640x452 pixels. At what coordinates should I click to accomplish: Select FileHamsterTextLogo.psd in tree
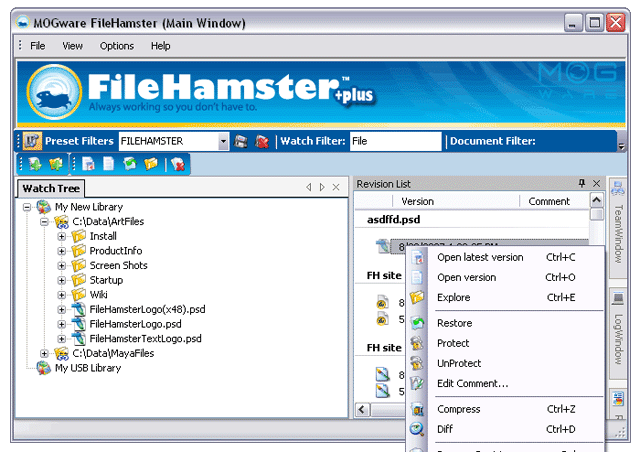pos(145,339)
